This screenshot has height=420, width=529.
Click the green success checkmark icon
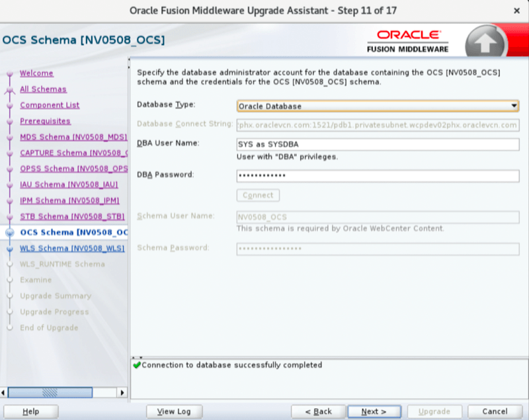click(x=137, y=365)
